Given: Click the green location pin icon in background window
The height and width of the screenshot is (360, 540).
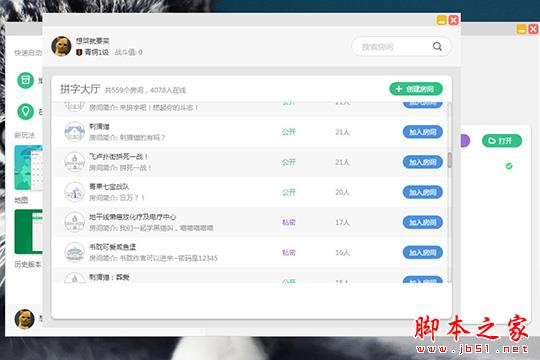Looking at the screenshot, I should pos(25,111).
